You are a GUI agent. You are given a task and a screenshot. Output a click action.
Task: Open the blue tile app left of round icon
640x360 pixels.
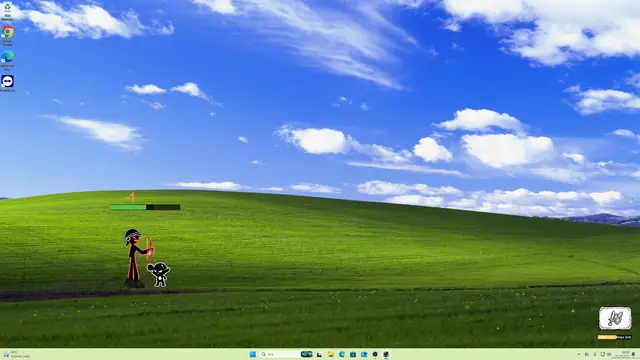coord(364,354)
